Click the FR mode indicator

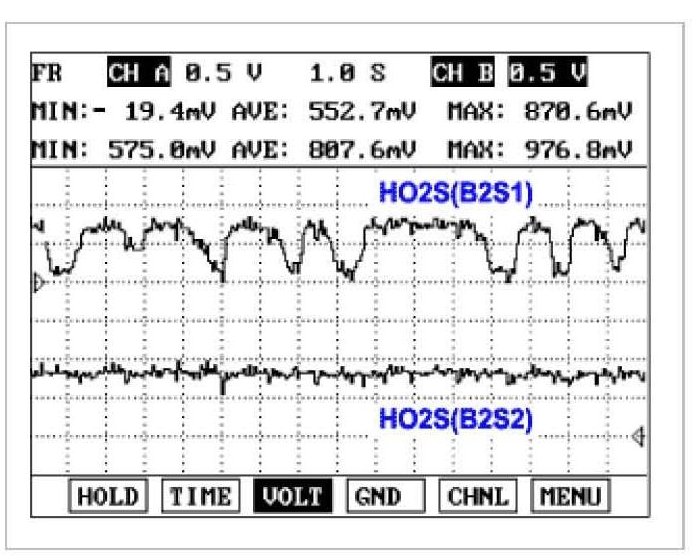click(x=44, y=73)
